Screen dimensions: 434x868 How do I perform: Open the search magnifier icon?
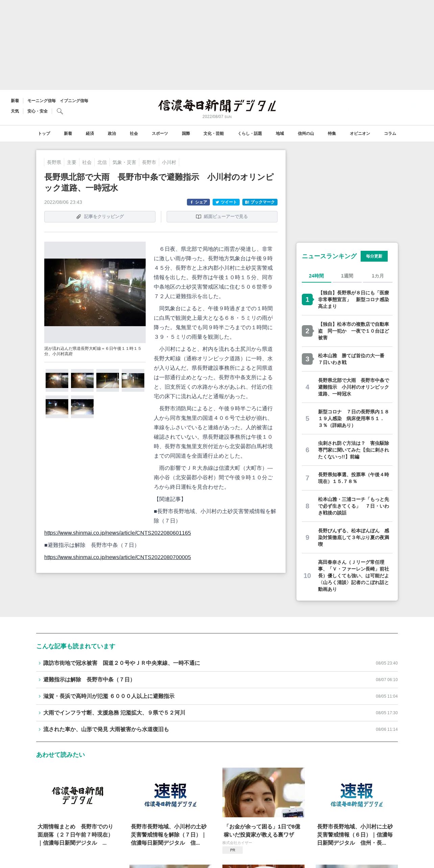pyautogui.click(x=60, y=111)
